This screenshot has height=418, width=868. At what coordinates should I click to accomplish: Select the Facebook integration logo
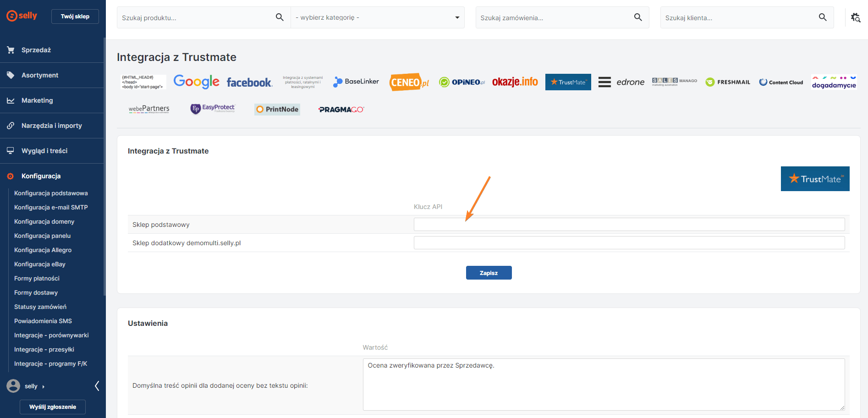(249, 82)
